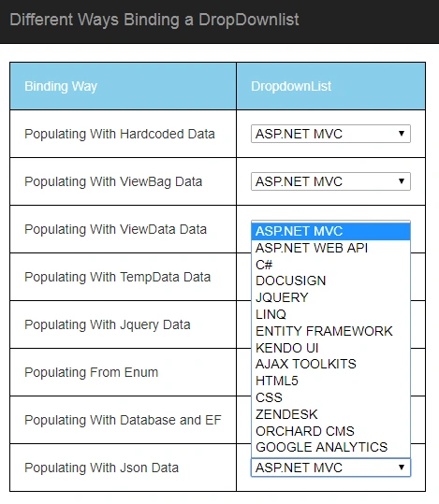Choose the LINQ option

point(330,314)
